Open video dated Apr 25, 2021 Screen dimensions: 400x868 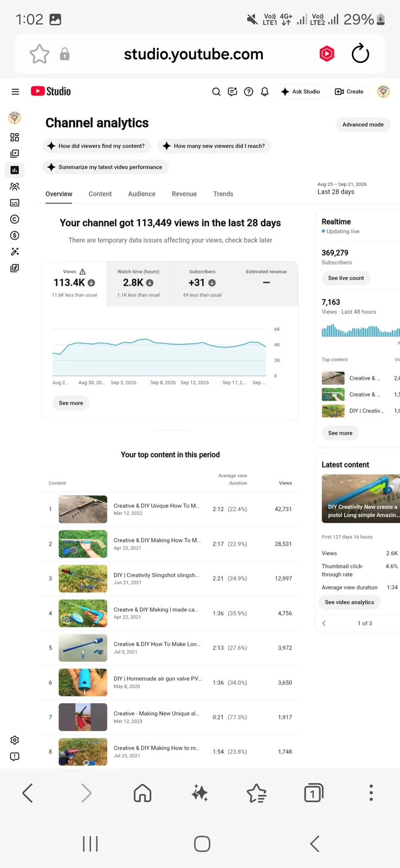tap(170, 544)
